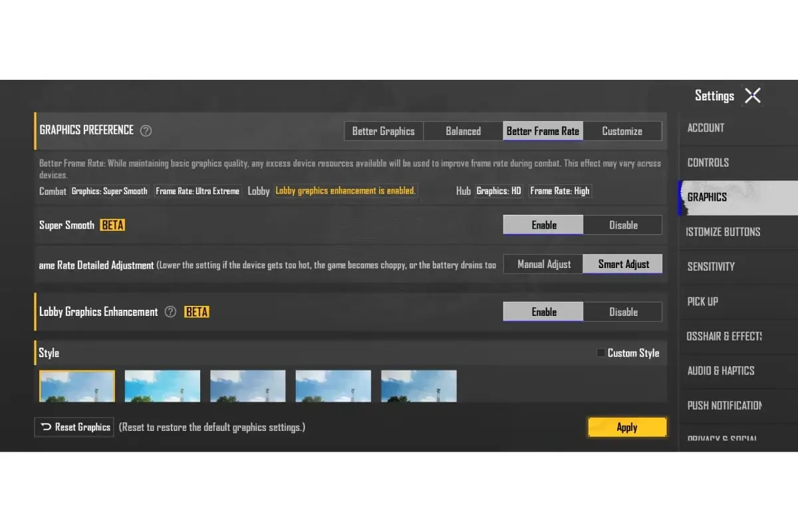Disable the Super Smooth beta option
The width and height of the screenshot is (798, 532).
click(623, 225)
